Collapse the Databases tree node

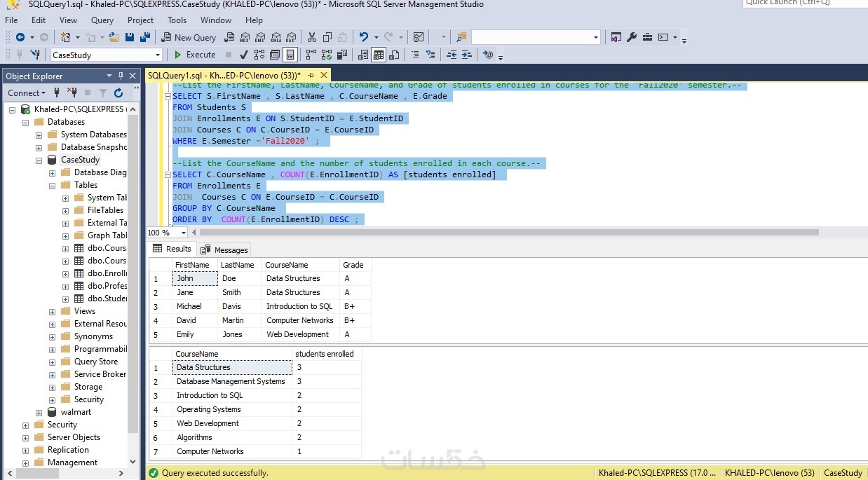pyautogui.click(x=26, y=122)
